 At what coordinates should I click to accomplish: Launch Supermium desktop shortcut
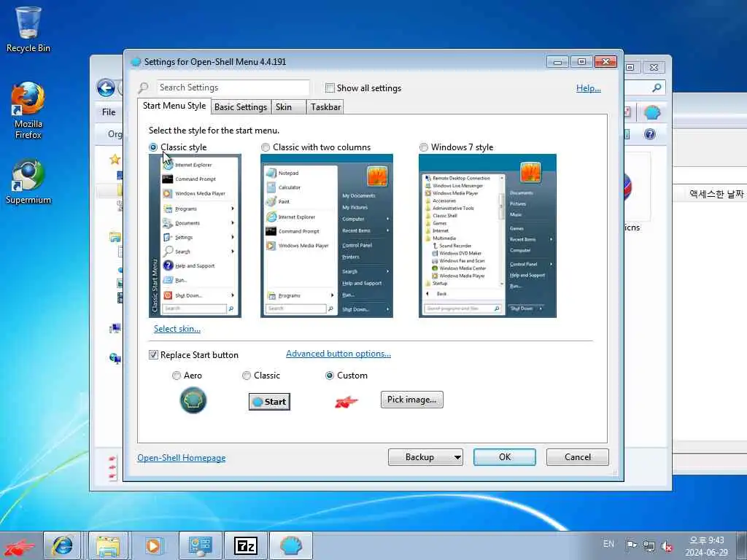coord(28,182)
